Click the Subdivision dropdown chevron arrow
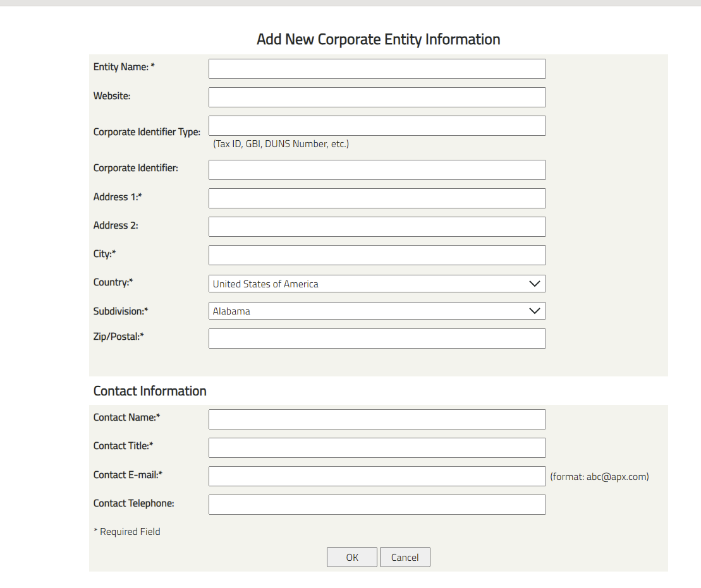701x588 pixels. [x=534, y=311]
